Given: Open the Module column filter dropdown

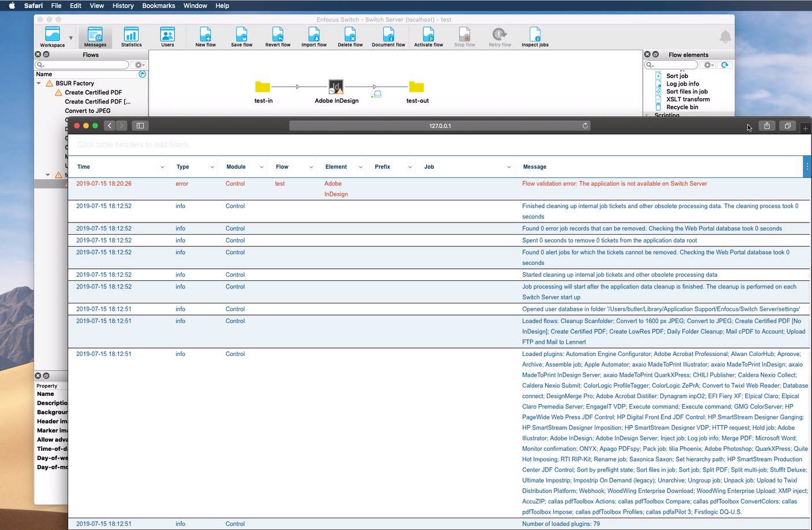Looking at the screenshot, I should (x=261, y=167).
